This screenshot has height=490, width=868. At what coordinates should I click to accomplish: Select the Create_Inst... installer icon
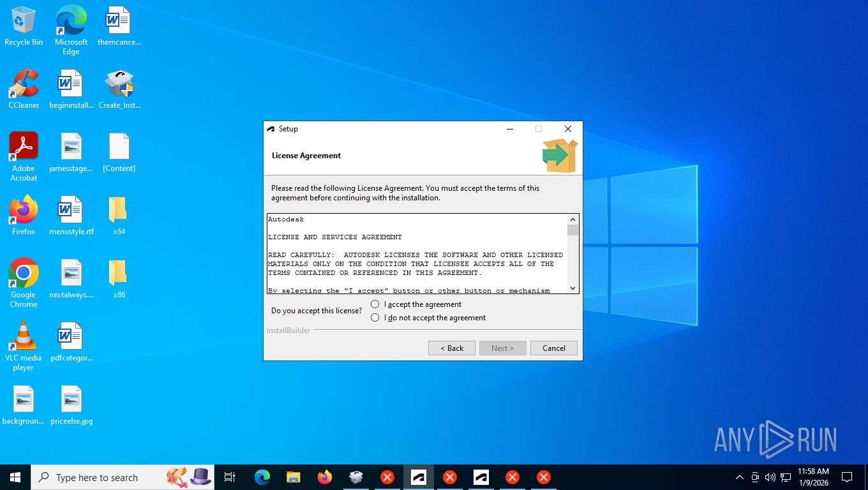click(119, 90)
